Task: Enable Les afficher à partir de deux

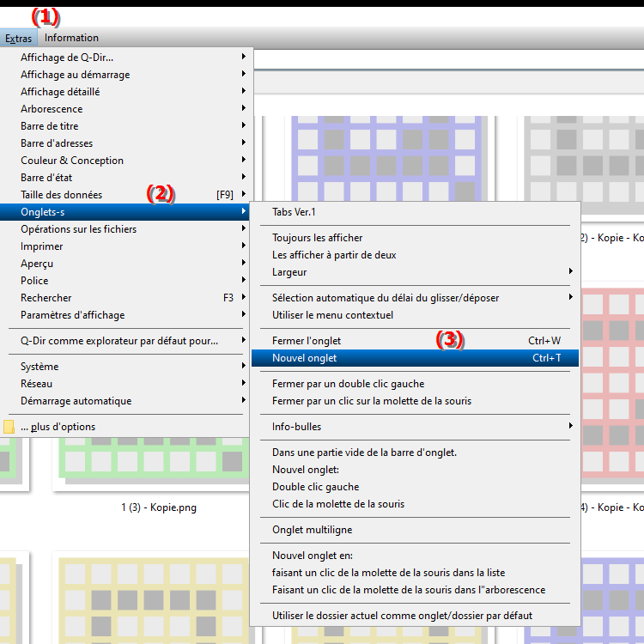Action: [x=416, y=255]
